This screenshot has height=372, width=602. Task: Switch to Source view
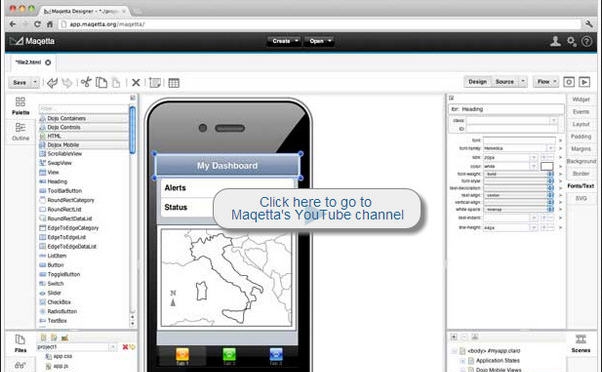pyautogui.click(x=504, y=82)
